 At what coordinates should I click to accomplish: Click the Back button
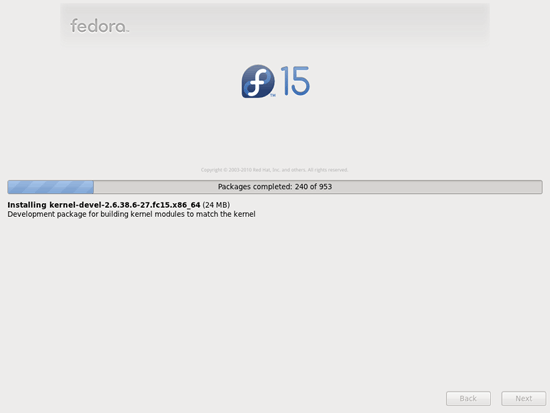pyautogui.click(x=468, y=398)
